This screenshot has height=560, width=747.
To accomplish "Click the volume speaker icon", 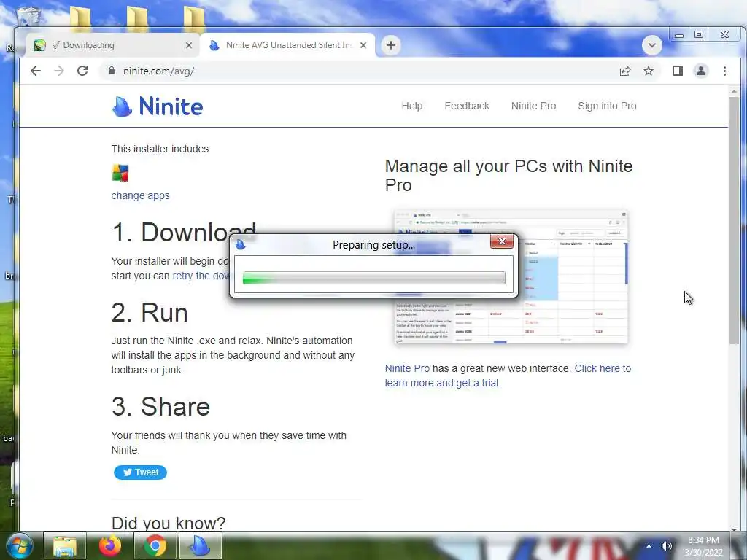I will coord(666,546).
